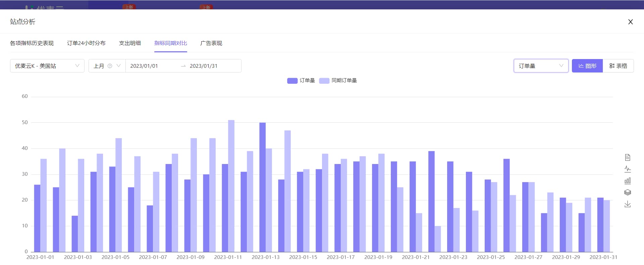Image resolution: width=644 pixels, height=265 pixels.
Task: Open the 优麦云K - 美国站 store dropdown
Action: click(47, 66)
